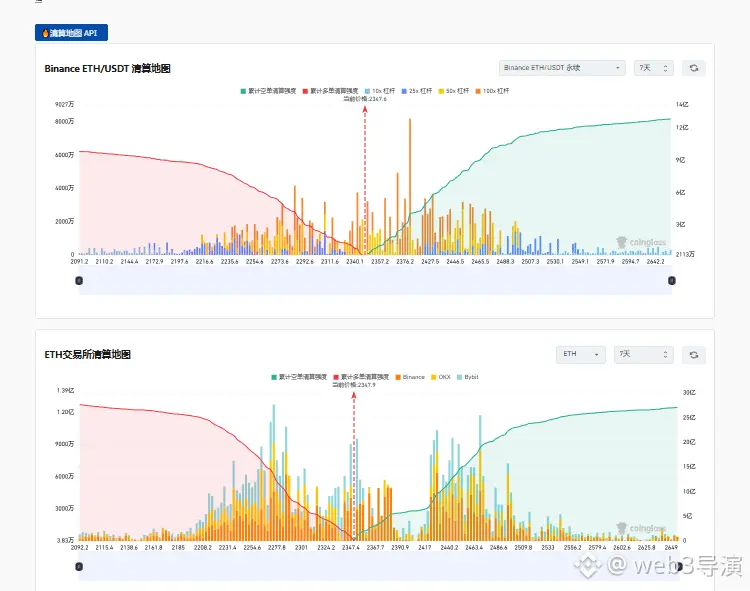
Task: Toggle the 10x leverage legend item
Action: (x=380, y=91)
